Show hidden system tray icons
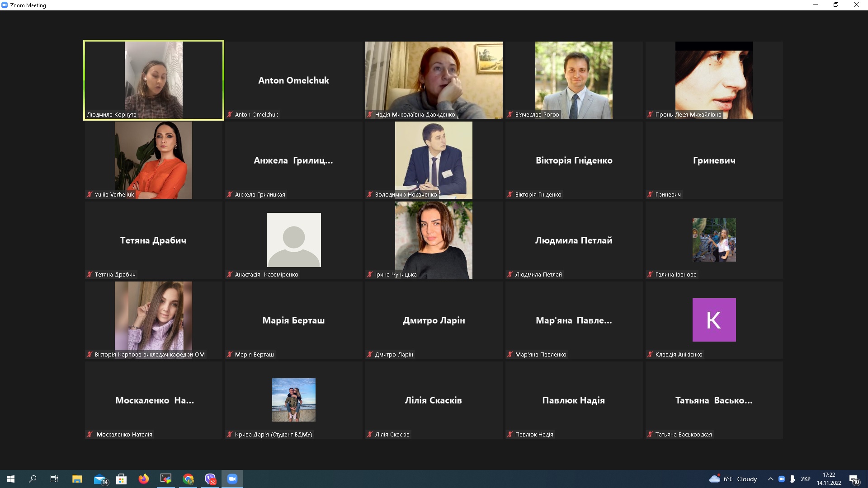 point(770,479)
